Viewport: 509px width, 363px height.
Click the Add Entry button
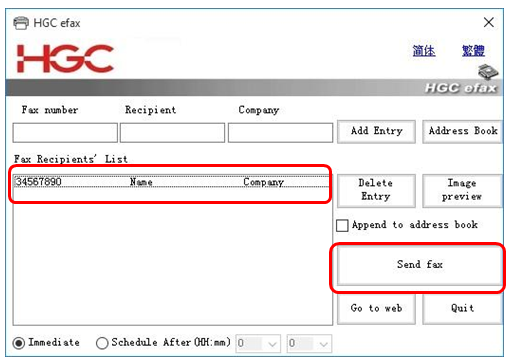pos(376,132)
